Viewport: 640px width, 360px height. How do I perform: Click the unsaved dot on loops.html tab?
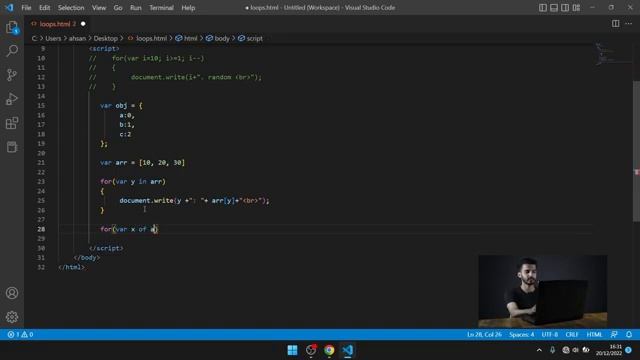click(x=83, y=24)
